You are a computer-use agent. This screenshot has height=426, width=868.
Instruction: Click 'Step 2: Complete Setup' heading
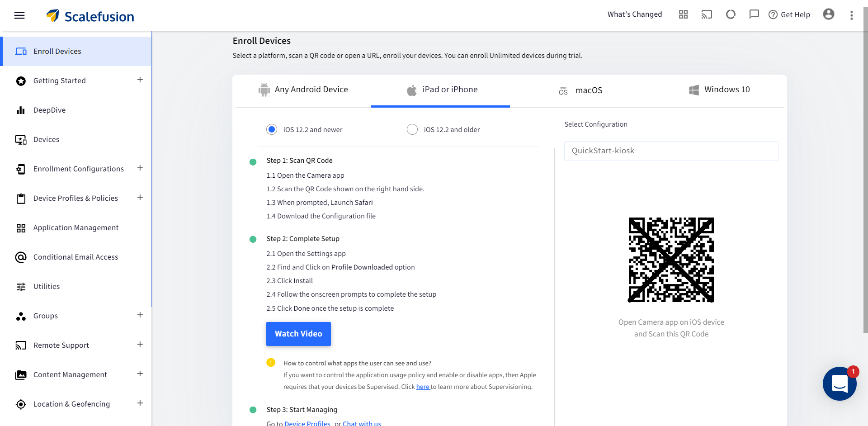click(x=303, y=239)
